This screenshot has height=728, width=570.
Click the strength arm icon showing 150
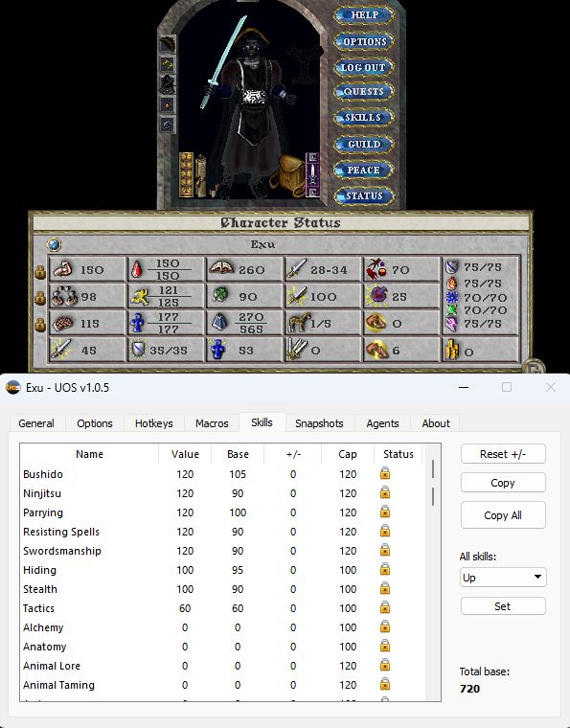pyautogui.click(x=62, y=269)
